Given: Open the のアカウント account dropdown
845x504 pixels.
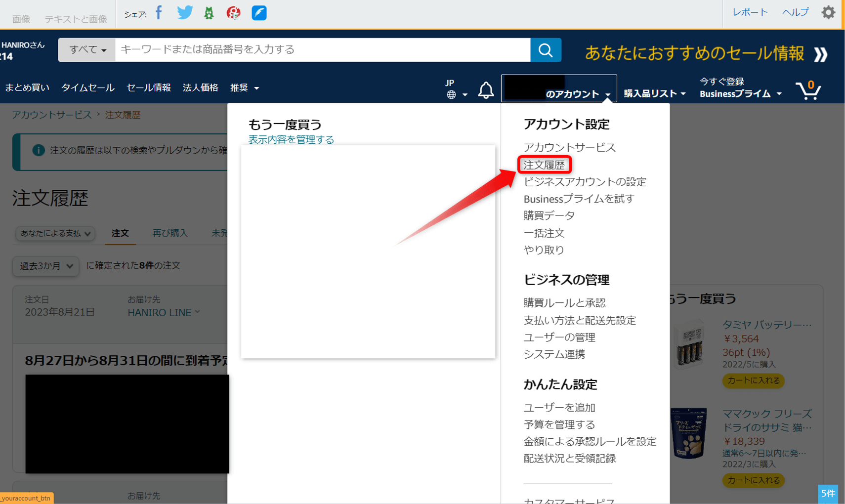Looking at the screenshot, I should 559,88.
